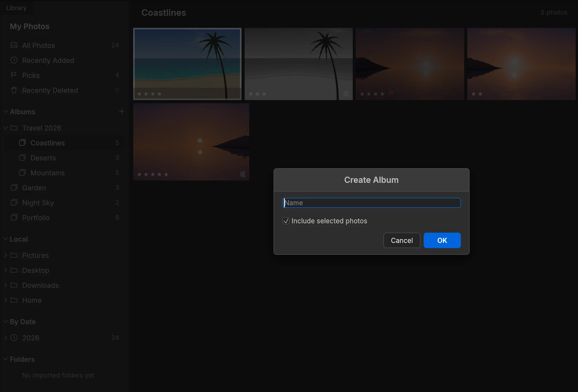The width and height of the screenshot is (578, 392).
Task: Click the Recently Added clock icon
Action: (x=14, y=60)
